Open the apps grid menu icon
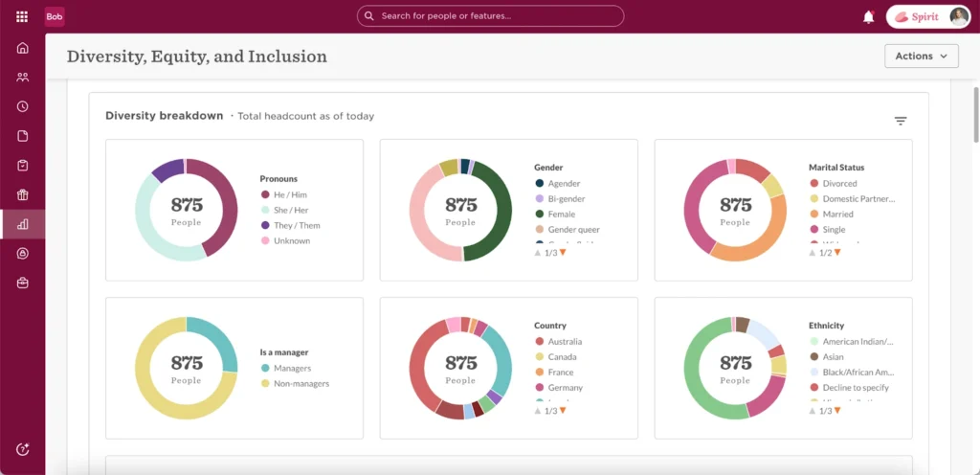Image resolution: width=980 pixels, height=475 pixels. click(x=22, y=16)
